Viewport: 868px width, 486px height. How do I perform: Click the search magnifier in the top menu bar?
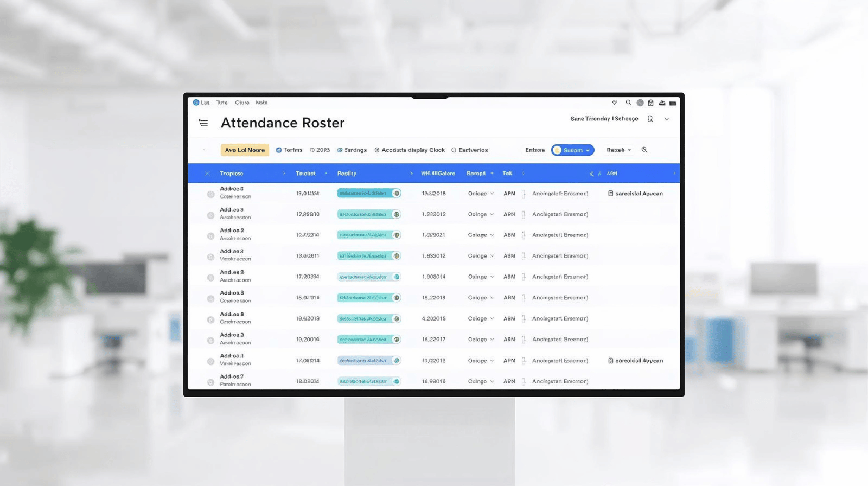pyautogui.click(x=628, y=103)
